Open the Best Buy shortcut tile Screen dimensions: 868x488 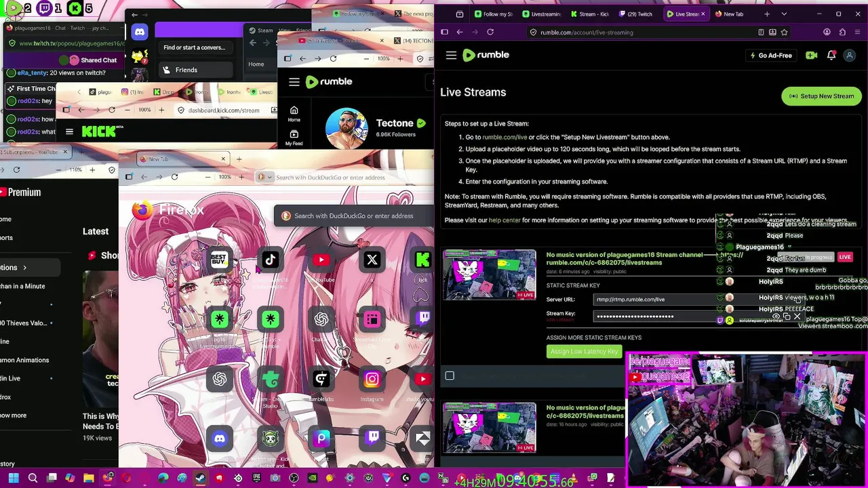click(219, 260)
